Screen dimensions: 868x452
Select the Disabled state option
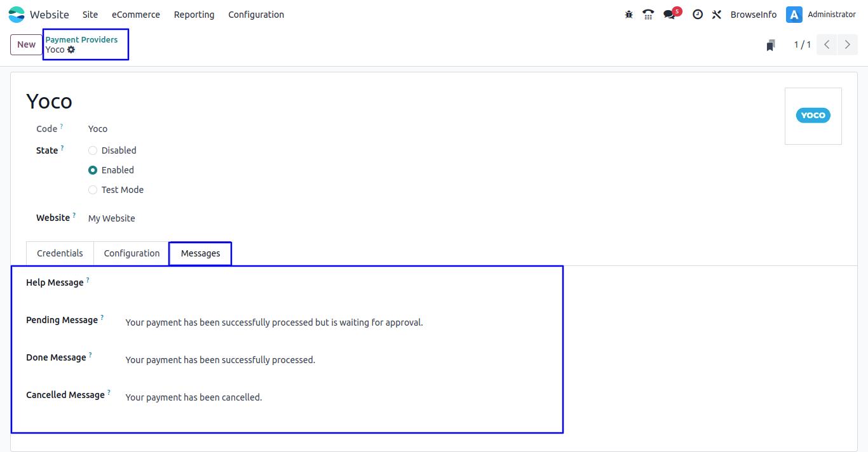click(x=93, y=150)
